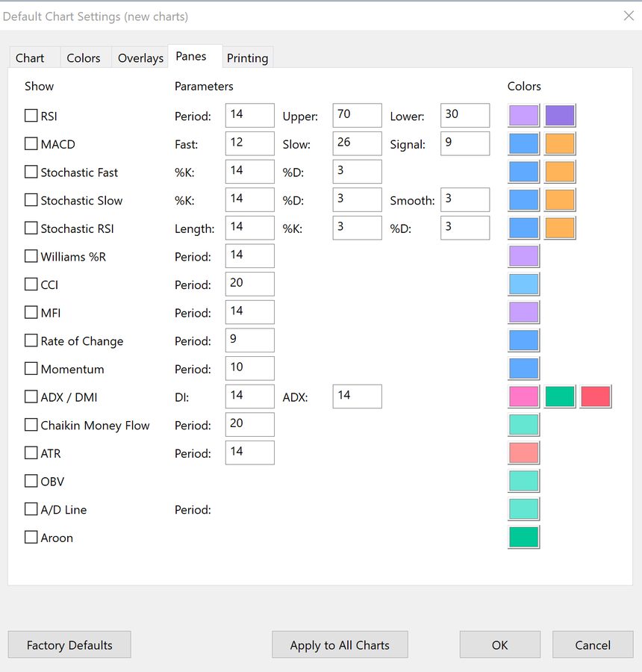The height and width of the screenshot is (672, 642).
Task: Open Stochastic RSI blue swatch
Action: coord(524,228)
